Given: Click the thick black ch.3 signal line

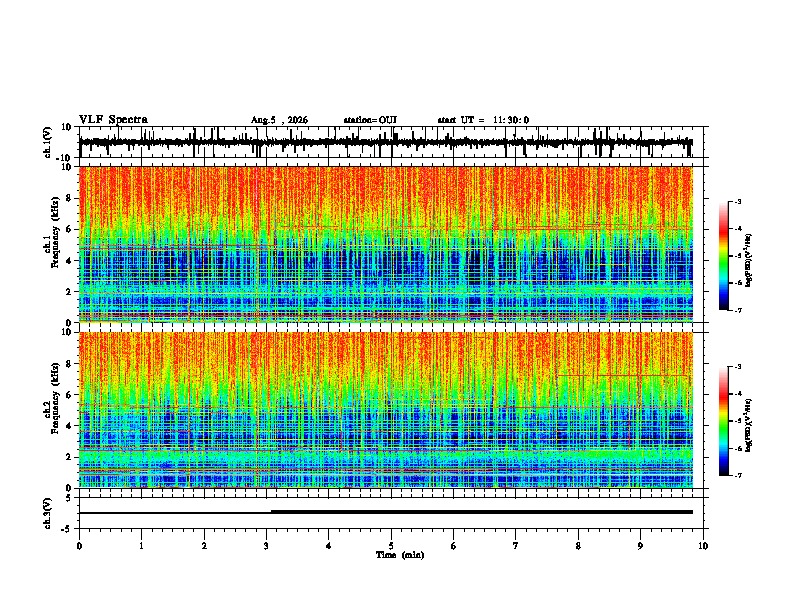Looking at the screenshot, I should coord(481,512).
